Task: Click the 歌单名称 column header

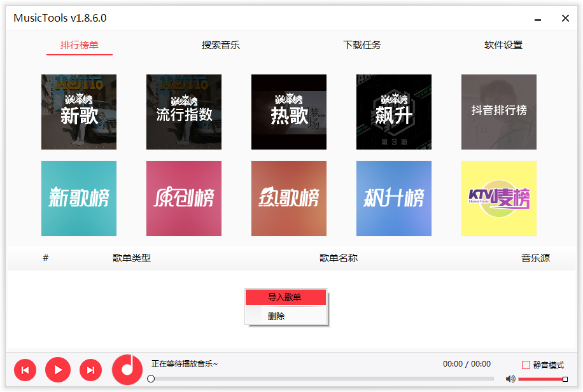Action: 339,258
